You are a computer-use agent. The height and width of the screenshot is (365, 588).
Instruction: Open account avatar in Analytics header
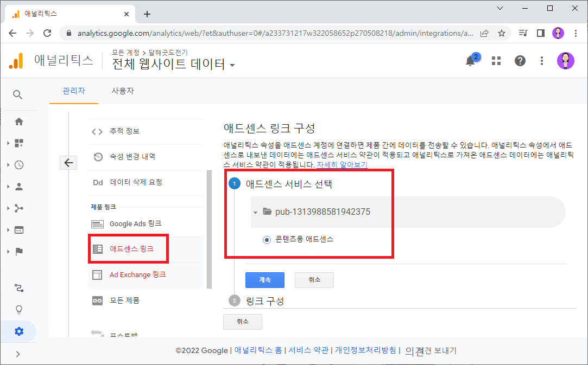tap(565, 61)
